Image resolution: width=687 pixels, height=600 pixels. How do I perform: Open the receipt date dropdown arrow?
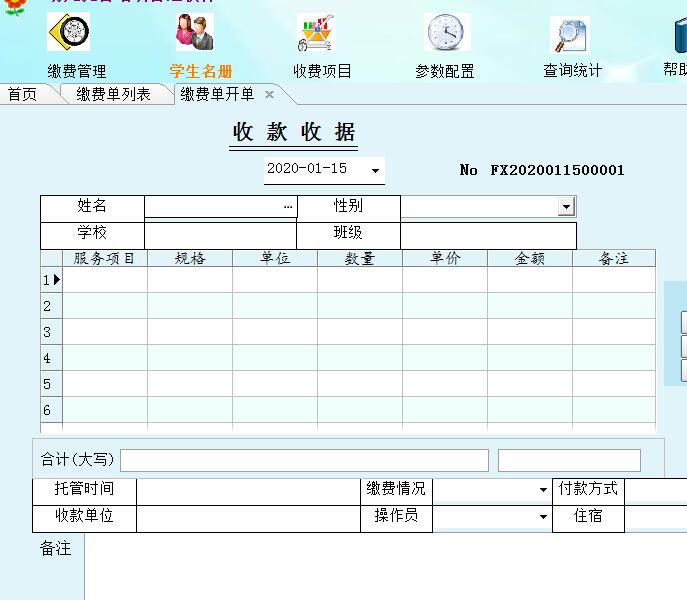(x=375, y=170)
